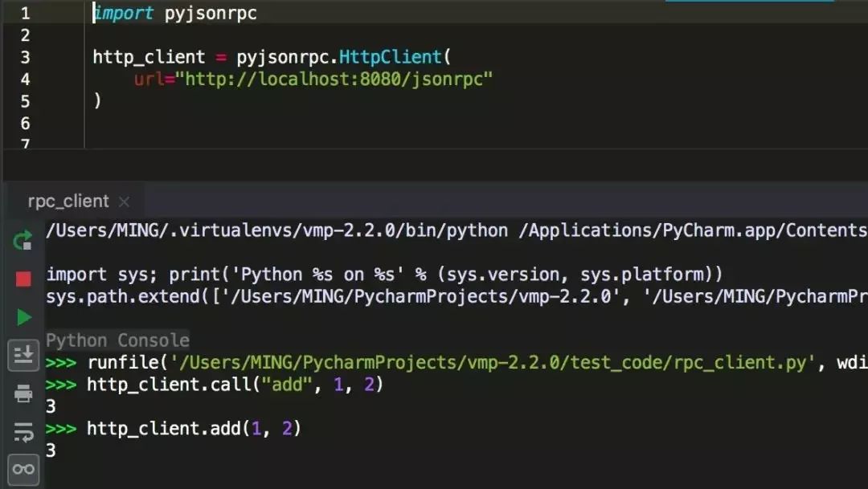Click the python interpreter path line in console
The image size is (868, 489).
point(457,230)
